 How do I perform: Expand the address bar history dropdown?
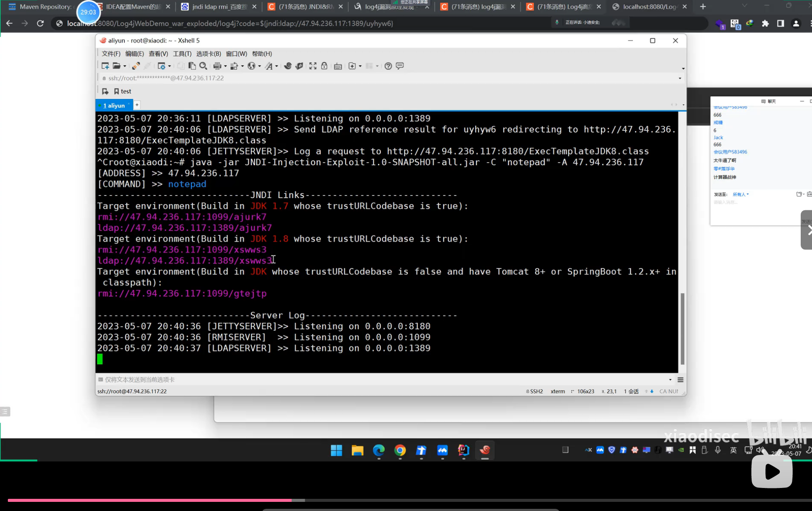(x=680, y=78)
